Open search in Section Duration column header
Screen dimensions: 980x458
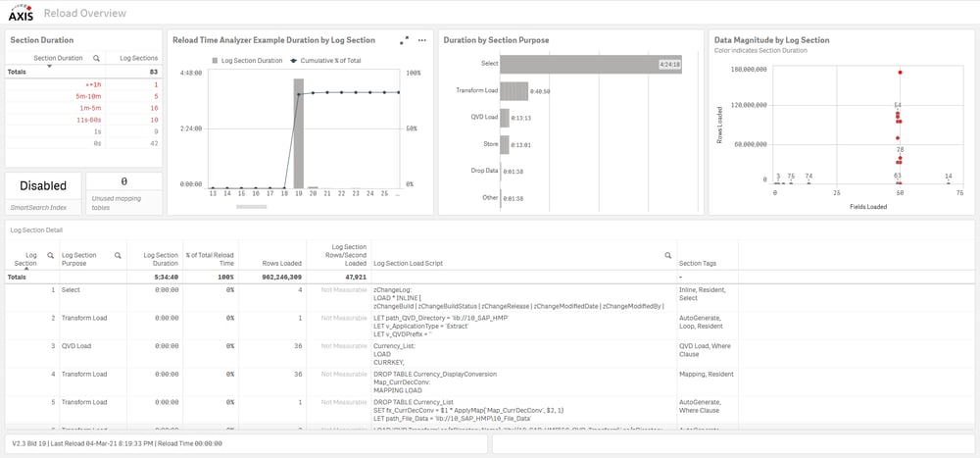tap(96, 58)
